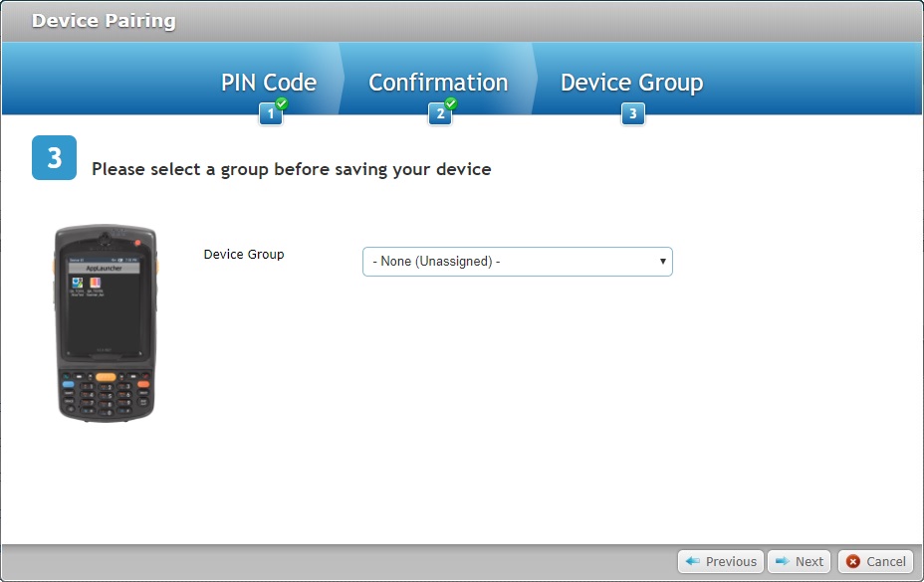
Task: Click the Device Group dropdown arrow
Action: [x=662, y=261]
